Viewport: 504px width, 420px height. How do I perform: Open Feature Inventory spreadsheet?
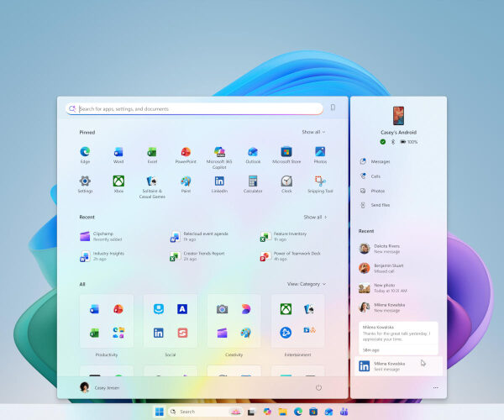click(284, 236)
